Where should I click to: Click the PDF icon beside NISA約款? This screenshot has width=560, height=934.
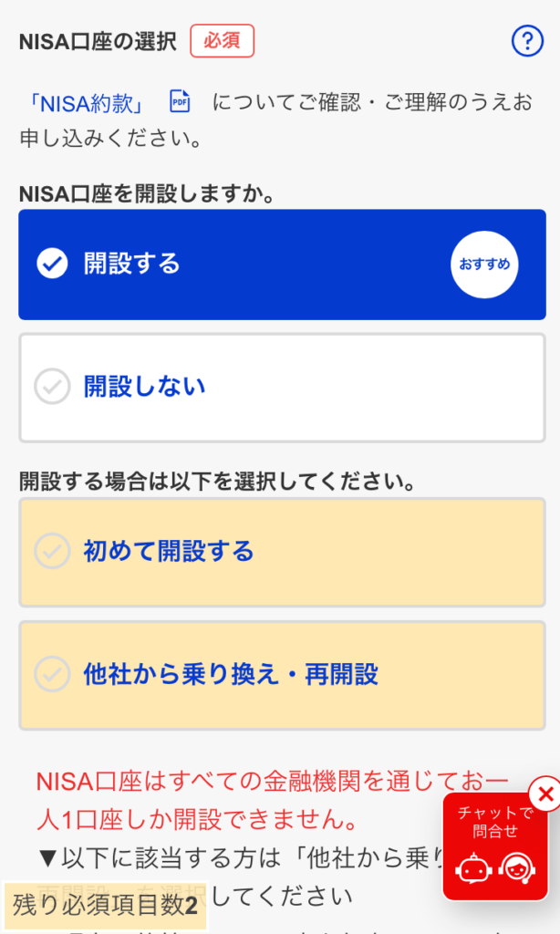pos(180,102)
